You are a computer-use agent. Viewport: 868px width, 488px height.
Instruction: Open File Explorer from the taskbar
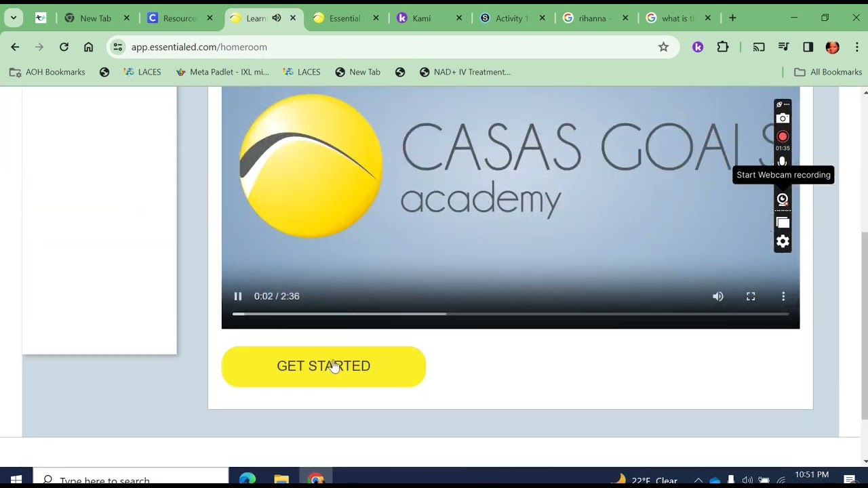(281, 480)
